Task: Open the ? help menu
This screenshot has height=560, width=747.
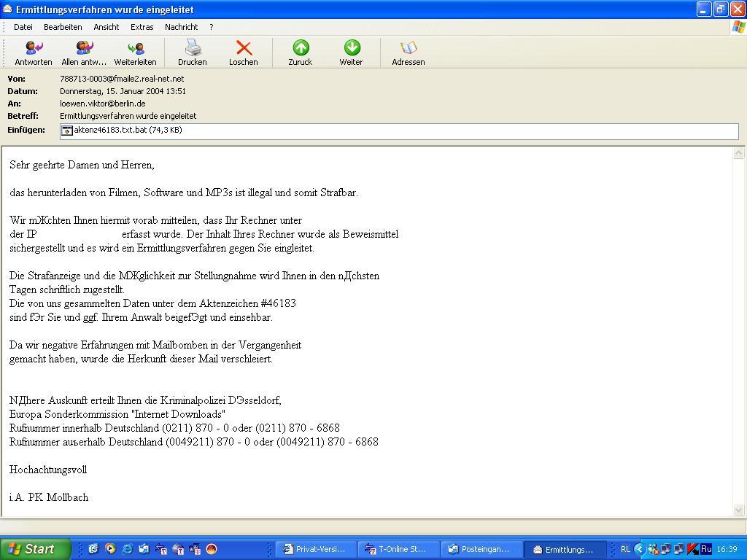Action: click(x=211, y=27)
